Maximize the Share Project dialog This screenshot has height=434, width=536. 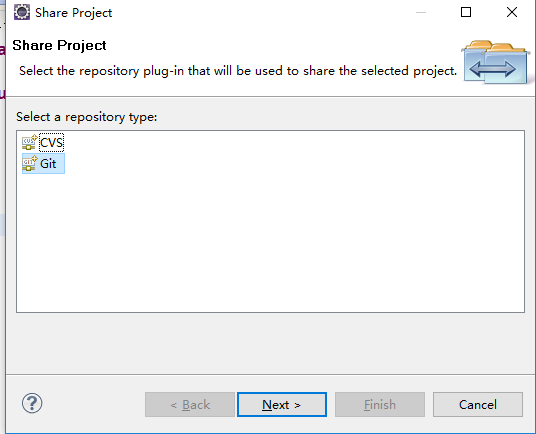click(x=466, y=12)
